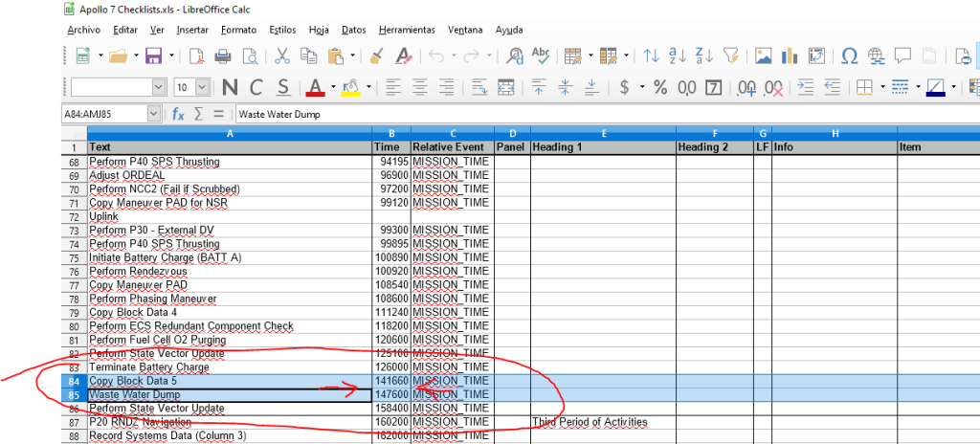Apply yellow background color bucket
Screen dimensions: 980x444
(x=350, y=87)
